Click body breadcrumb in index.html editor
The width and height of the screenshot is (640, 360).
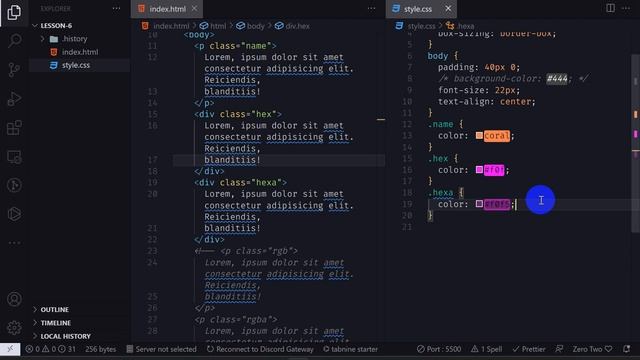pos(251,26)
